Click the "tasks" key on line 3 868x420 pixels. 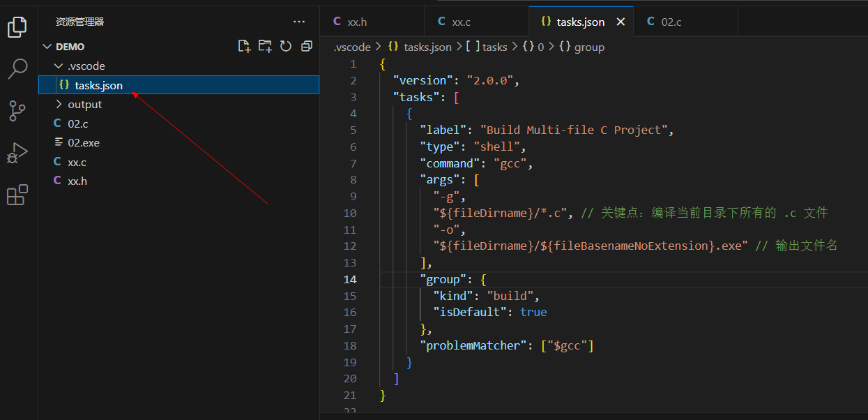(x=416, y=97)
